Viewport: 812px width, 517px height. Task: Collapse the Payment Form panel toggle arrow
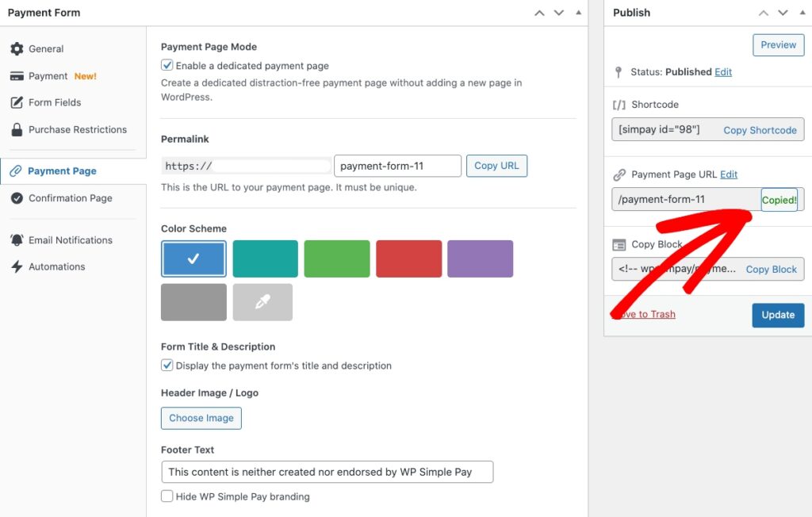point(579,13)
